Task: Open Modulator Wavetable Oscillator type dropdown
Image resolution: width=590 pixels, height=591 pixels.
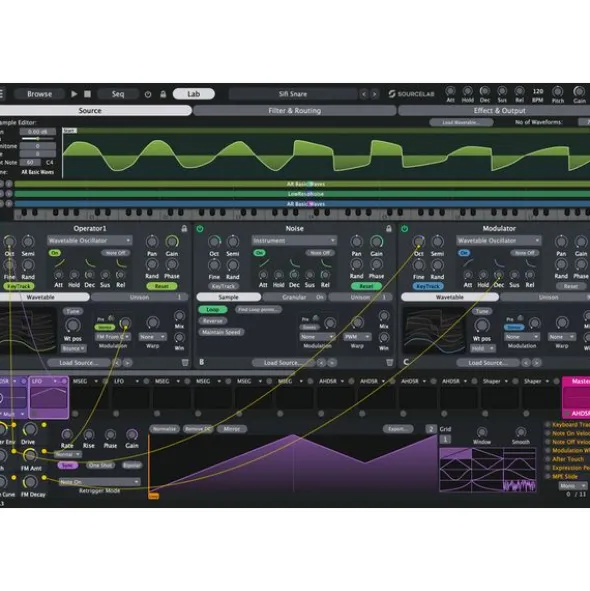Action: (499, 240)
